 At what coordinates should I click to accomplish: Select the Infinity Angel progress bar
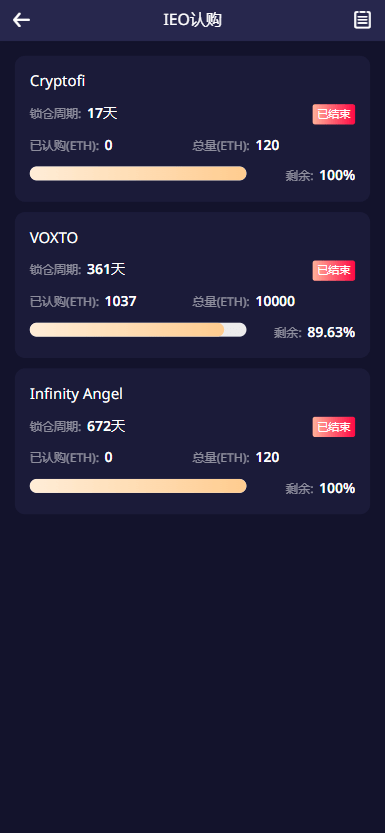[x=138, y=486]
